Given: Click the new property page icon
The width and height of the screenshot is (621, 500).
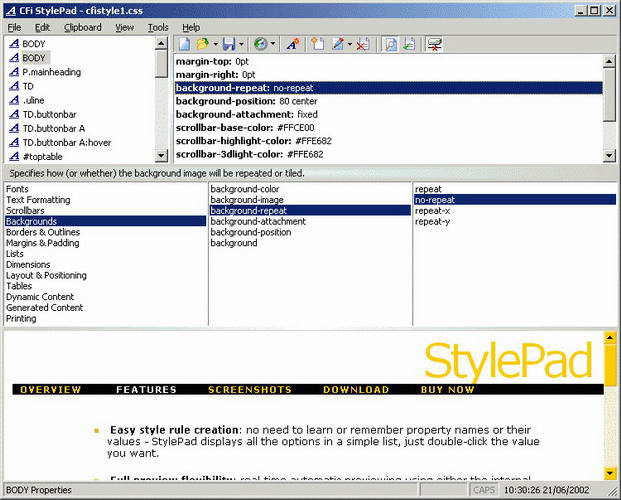Looking at the screenshot, I should (318, 44).
